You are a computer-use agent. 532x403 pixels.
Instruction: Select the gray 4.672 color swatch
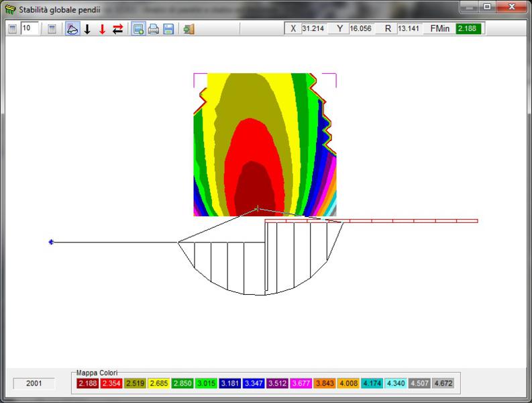[x=442, y=383]
